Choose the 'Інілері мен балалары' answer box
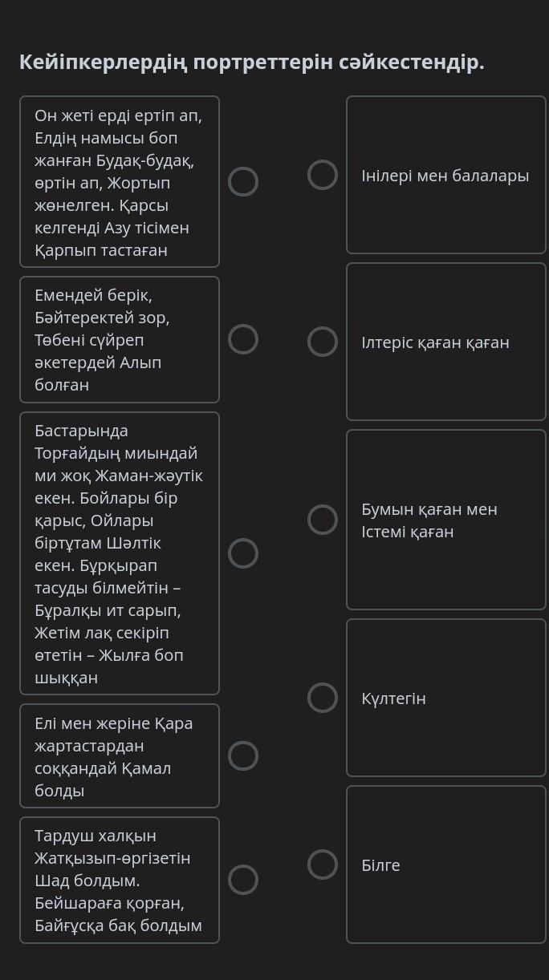549x980 pixels. tap(446, 175)
